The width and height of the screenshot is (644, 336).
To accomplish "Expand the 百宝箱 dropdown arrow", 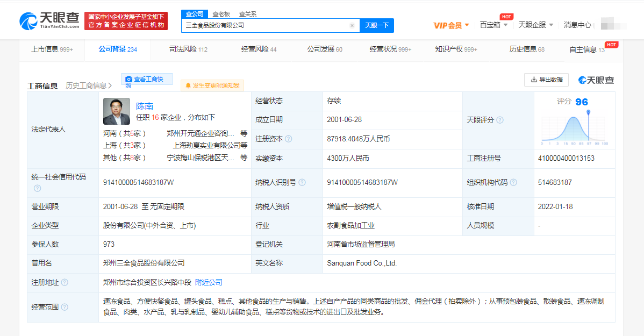I will point(506,25).
